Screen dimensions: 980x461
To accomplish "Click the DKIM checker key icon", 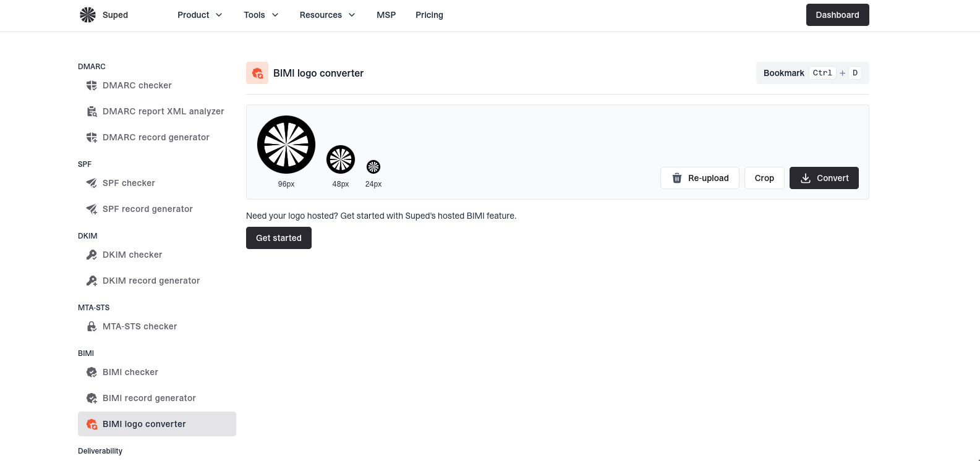I will pyautogui.click(x=92, y=255).
